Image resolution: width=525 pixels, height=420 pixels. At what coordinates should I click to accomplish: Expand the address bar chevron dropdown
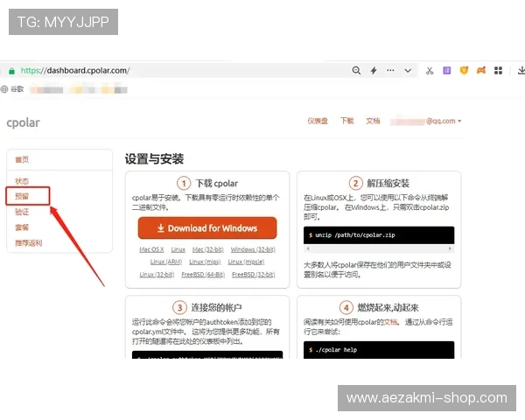click(x=408, y=71)
